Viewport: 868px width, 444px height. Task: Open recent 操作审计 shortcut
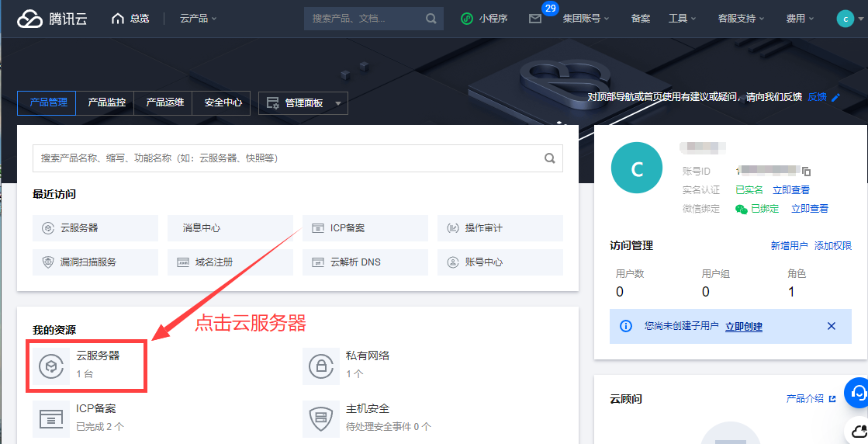500,228
